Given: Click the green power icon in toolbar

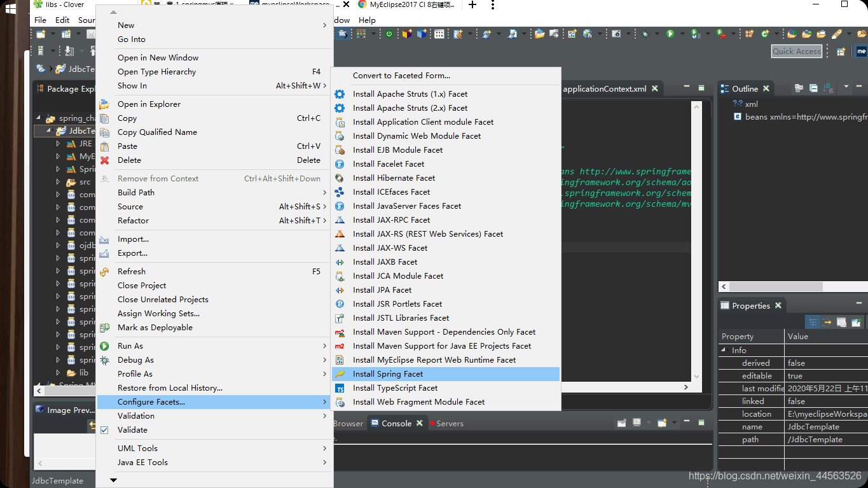Looking at the screenshot, I should tap(389, 34).
